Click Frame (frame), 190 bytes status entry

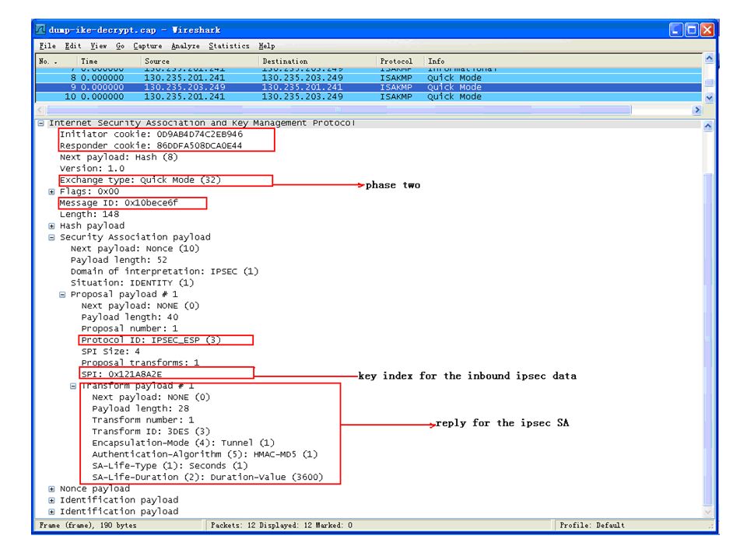tap(88, 525)
